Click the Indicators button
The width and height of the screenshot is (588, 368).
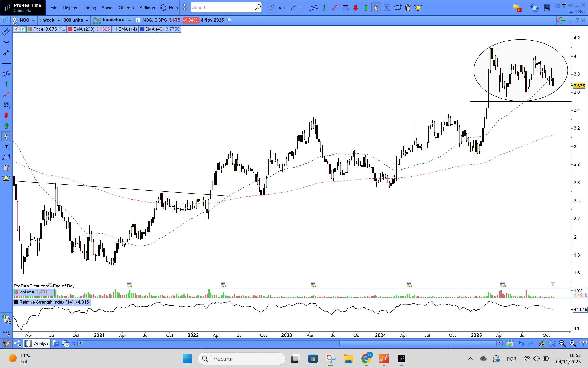[x=113, y=20]
